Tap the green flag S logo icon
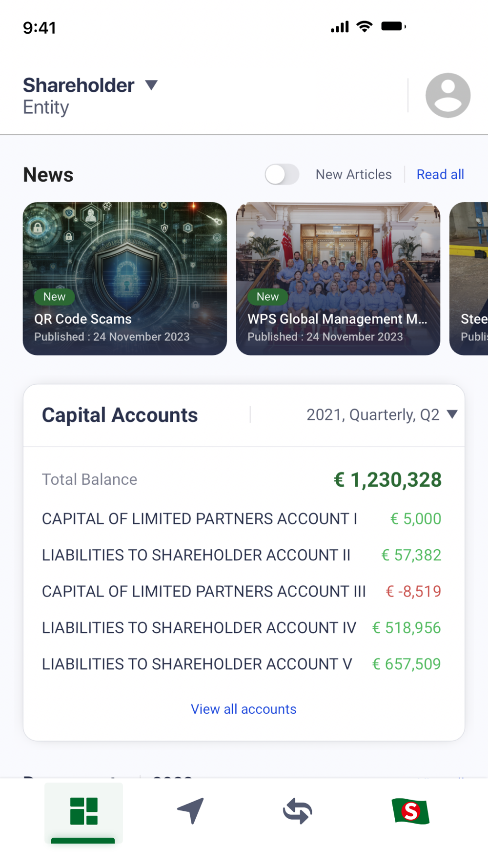 tap(410, 811)
